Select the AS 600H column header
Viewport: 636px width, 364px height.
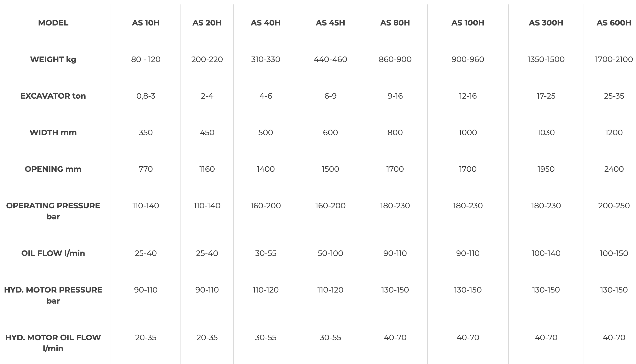(x=614, y=23)
